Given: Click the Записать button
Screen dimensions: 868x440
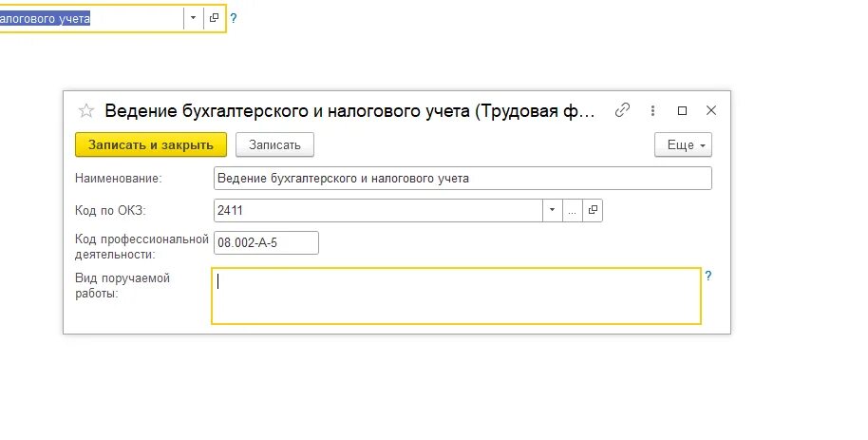Looking at the screenshot, I should pyautogui.click(x=274, y=144).
